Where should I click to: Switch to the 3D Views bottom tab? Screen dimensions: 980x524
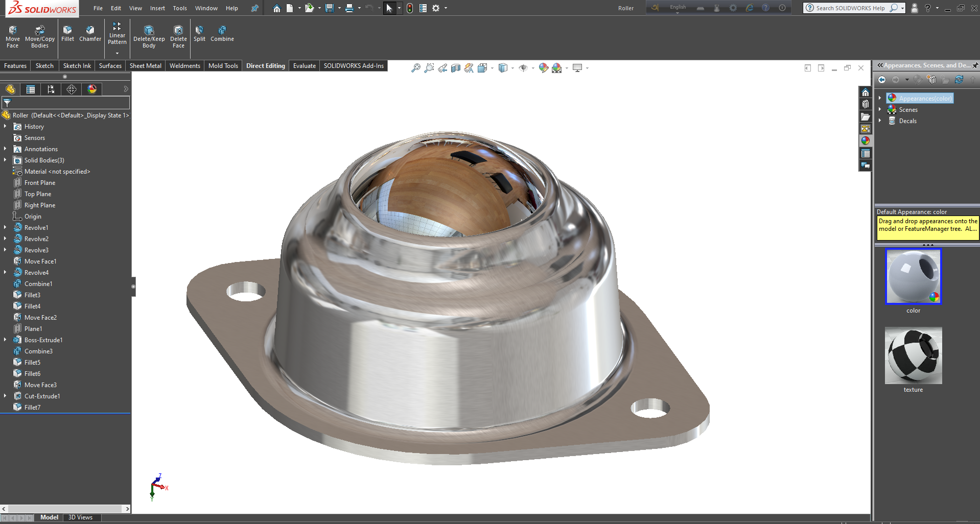pos(81,517)
